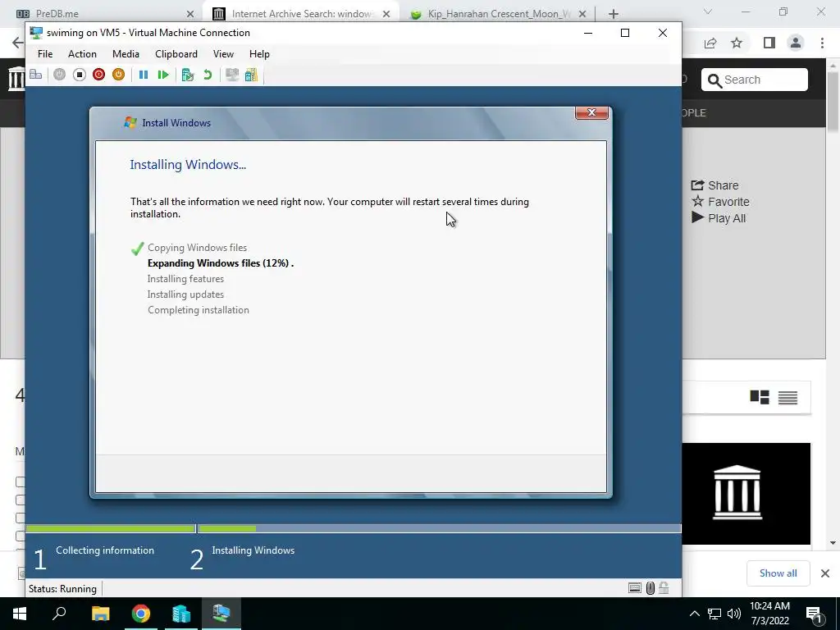Open the Archive logo thumbnail

(x=746, y=493)
